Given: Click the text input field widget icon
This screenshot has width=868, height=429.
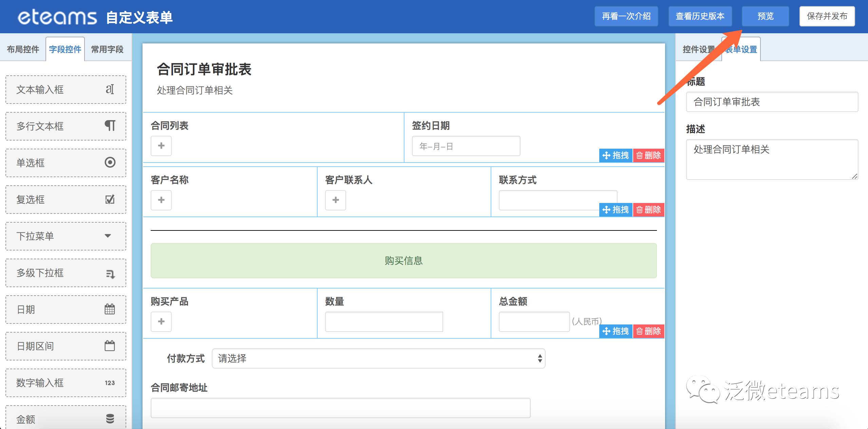Looking at the screenshot, I should (x=110, y=89).
